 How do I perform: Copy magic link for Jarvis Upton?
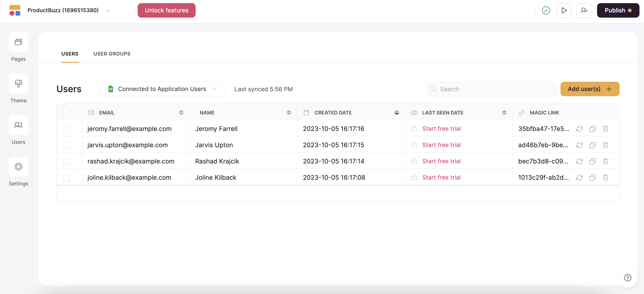(x=592, y=145)
